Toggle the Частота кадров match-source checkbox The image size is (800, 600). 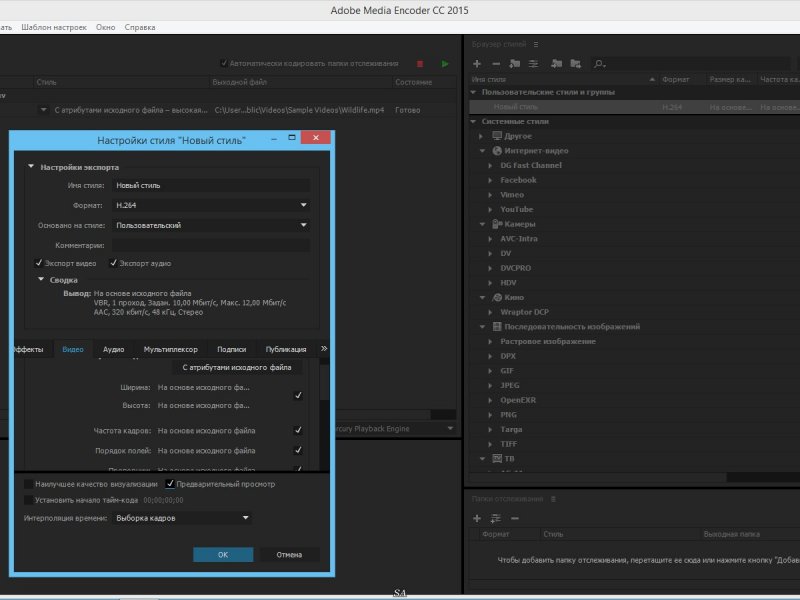[298, 430]
